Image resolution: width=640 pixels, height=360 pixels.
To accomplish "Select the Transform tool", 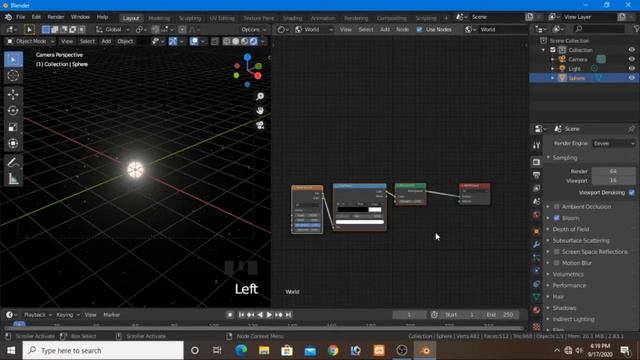I will pos(13,144).
